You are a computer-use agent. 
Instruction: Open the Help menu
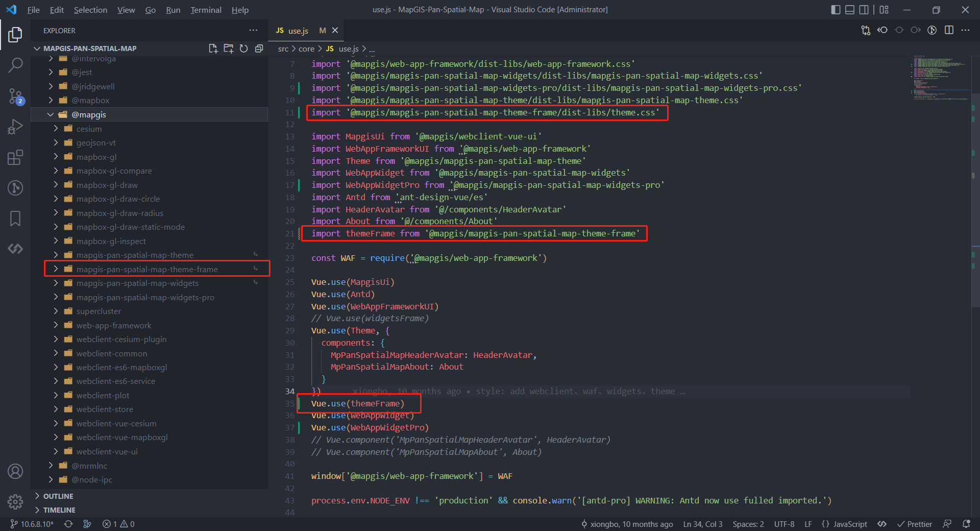pyautogui.click(x=240, y=10)
